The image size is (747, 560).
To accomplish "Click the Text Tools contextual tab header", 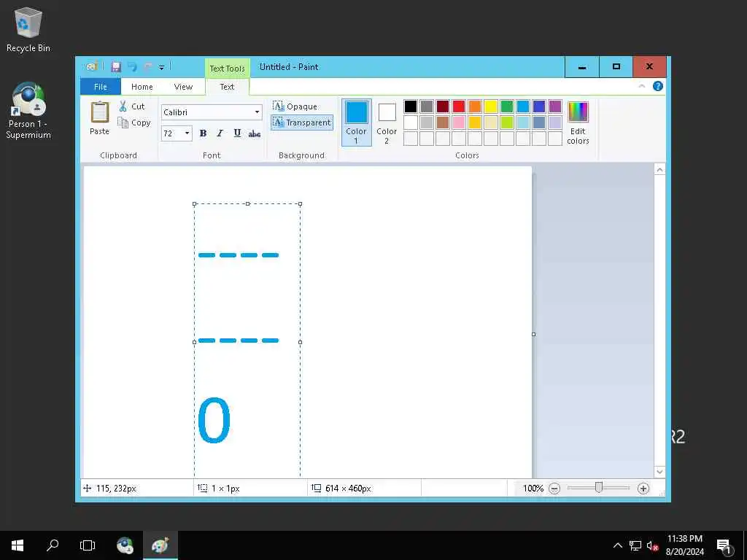I will tap(228, 68).
